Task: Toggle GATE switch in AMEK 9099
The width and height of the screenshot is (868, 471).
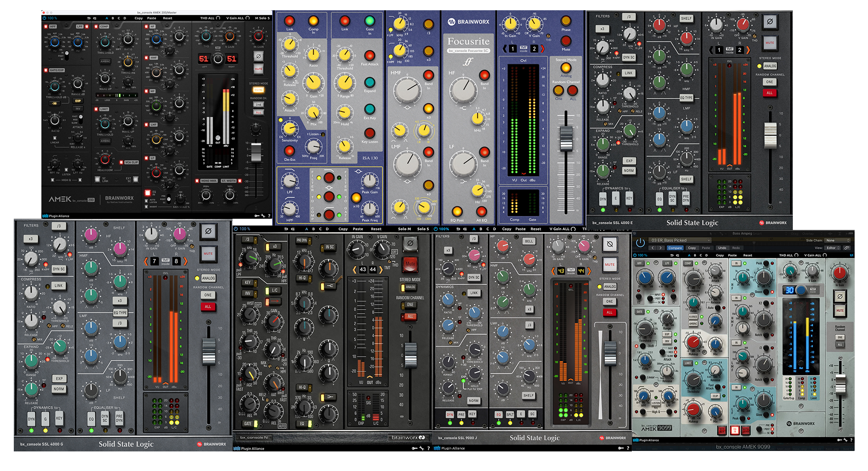Action: (639, 312)
